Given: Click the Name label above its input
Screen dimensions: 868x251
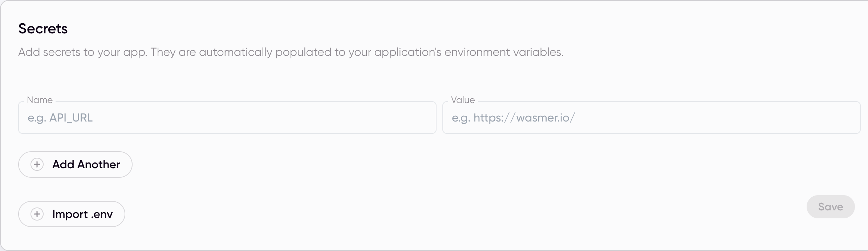Looking at the screenshot, I should [40, 100].
